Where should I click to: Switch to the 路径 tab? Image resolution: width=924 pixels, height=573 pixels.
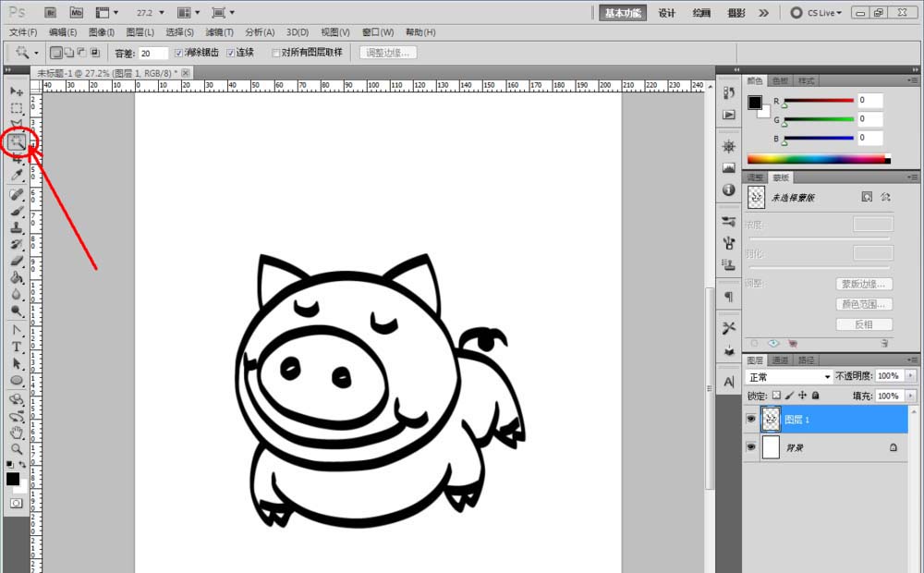tap(806, 360)
